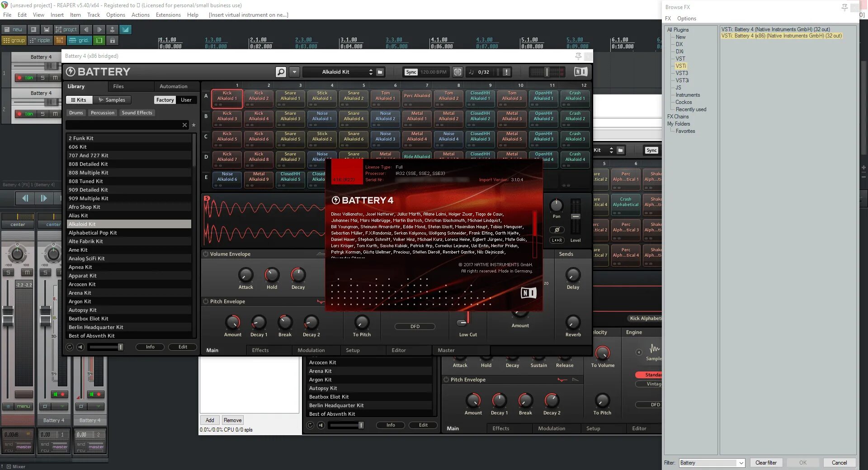Toggle ripple editing mode button
Viewport: 868px width, 470px height.
coord(40,40)
